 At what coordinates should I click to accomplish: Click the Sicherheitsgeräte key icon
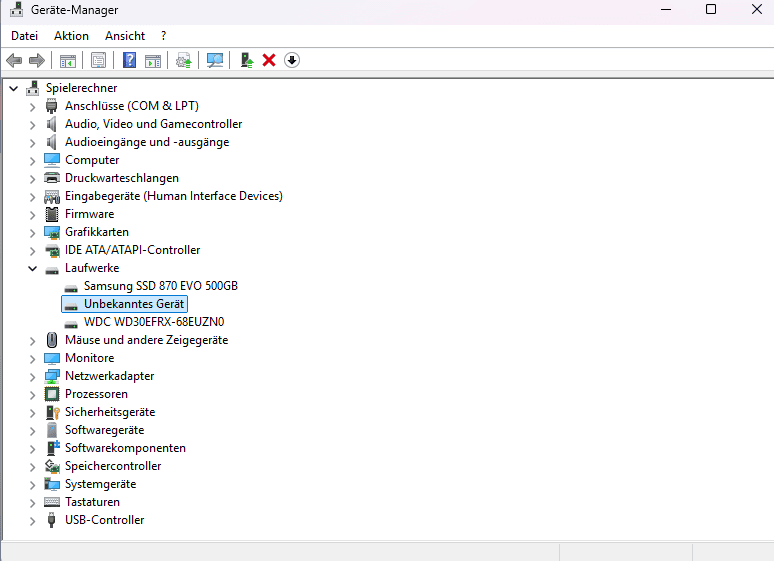52,412
